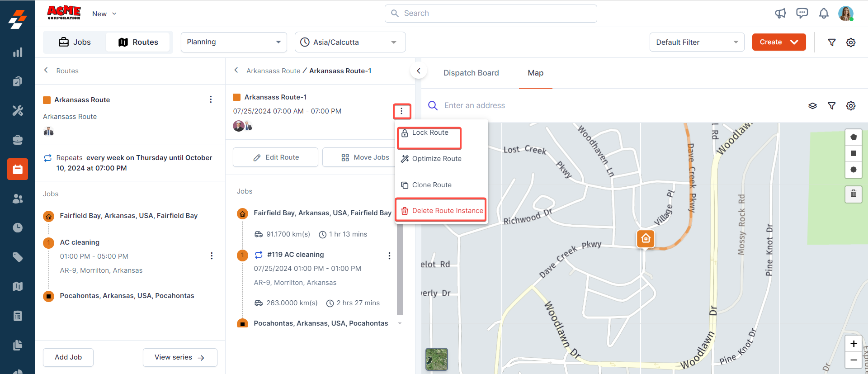Open the notifications bell

[824, 14]
